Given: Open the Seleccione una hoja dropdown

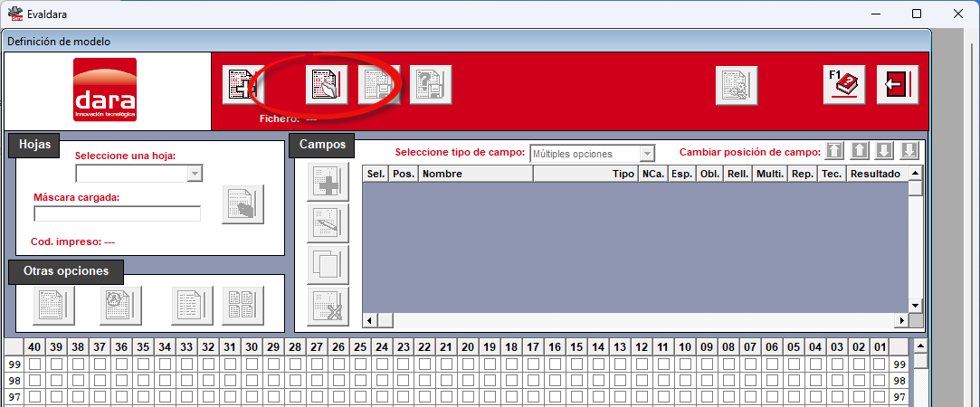Looking at the screenshot, I should 195,174.
